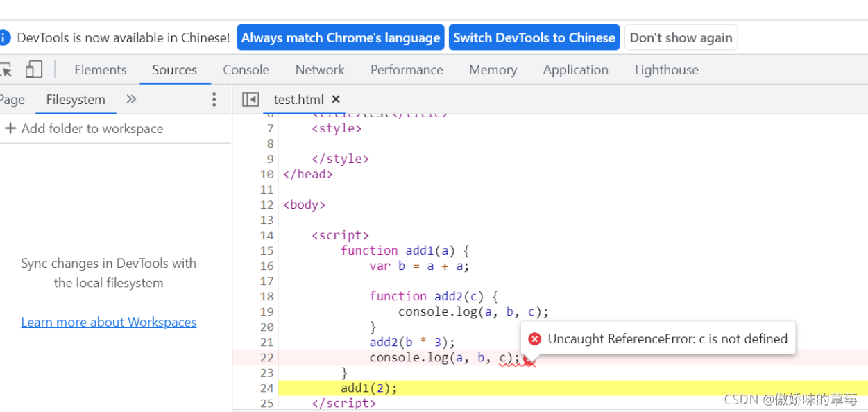Image resolution: width=868 pixels, height=412 pixels.
Task: Select the Lighthouse panel tab
Action: point(667,69)
